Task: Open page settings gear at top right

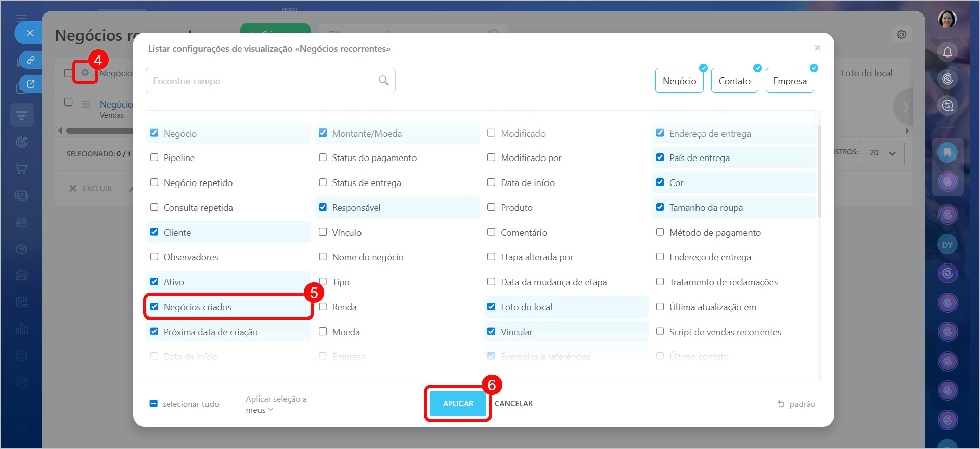Action: point(901,35)
